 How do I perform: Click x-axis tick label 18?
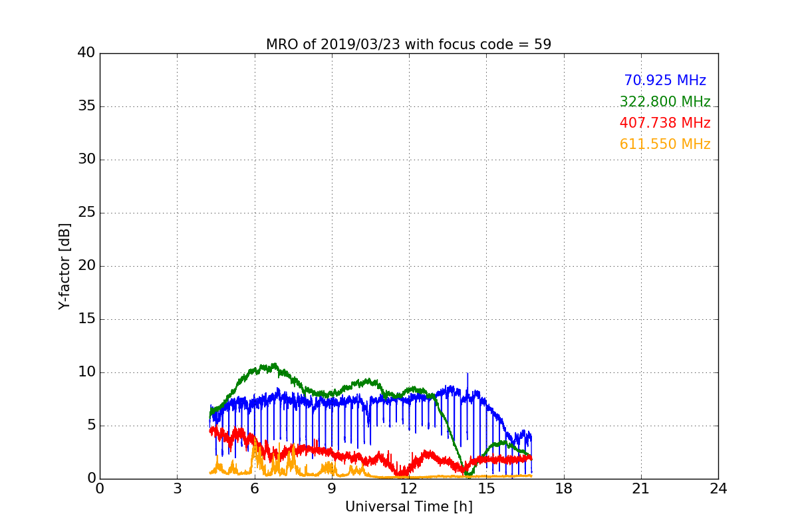click(x=564, y=489)
